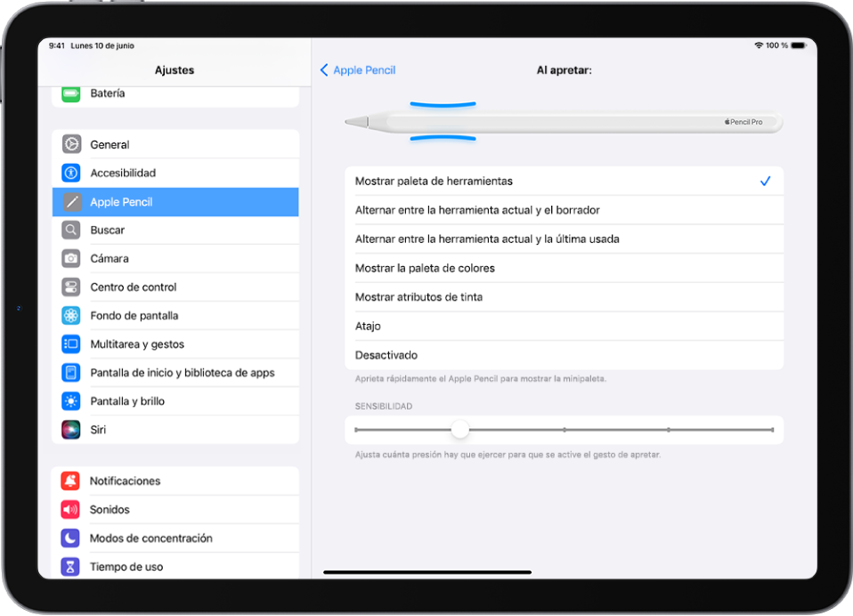Set sensitivity to the middle tick

point(565,430)
